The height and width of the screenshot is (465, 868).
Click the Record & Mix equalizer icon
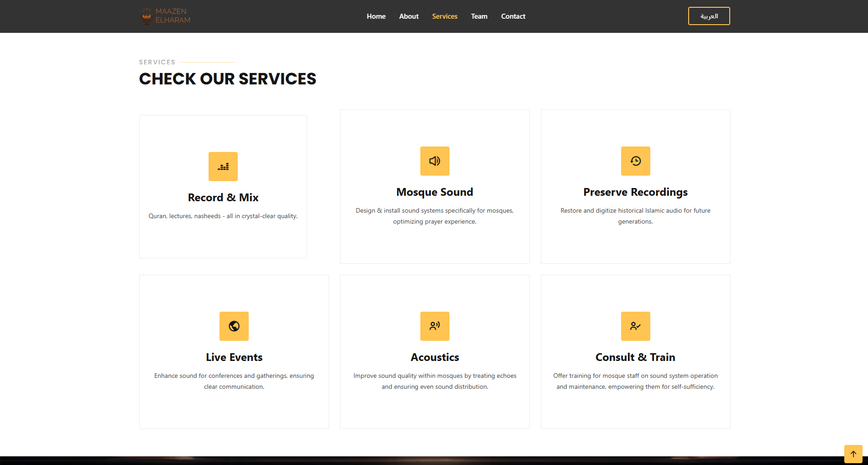tap(223, 167)
